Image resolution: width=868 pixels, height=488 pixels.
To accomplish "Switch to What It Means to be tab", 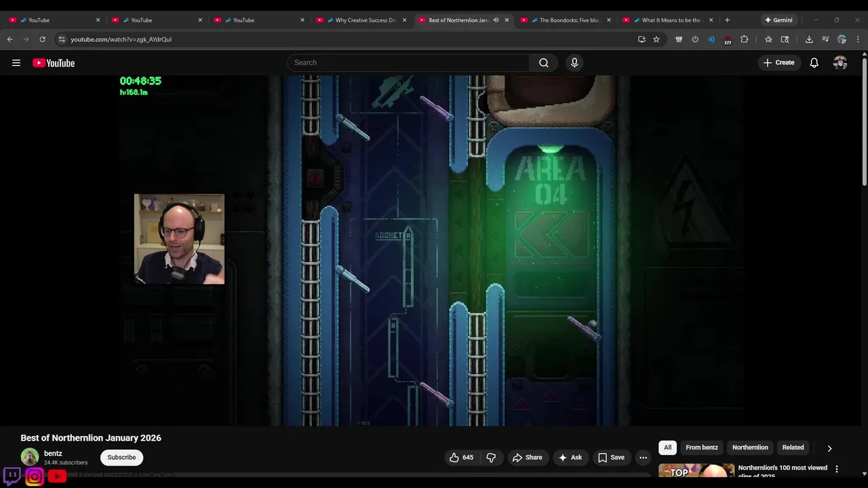I will click(667, 20).
